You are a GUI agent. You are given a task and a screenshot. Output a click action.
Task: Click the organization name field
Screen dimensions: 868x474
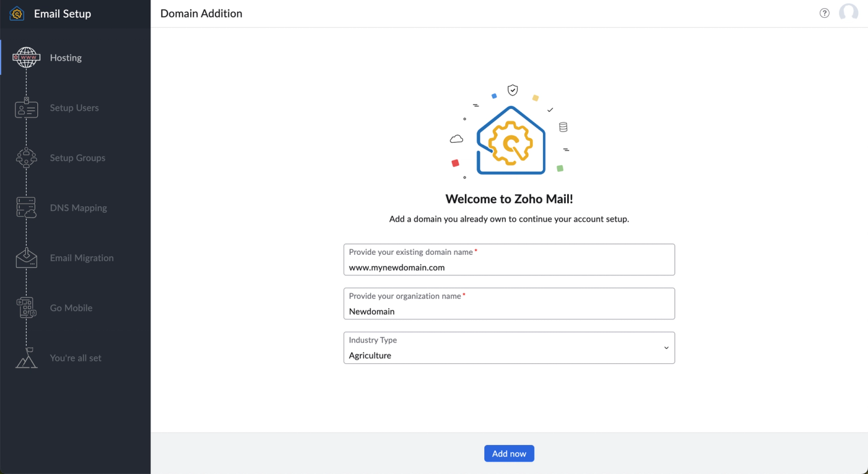(x=509, y=303)
